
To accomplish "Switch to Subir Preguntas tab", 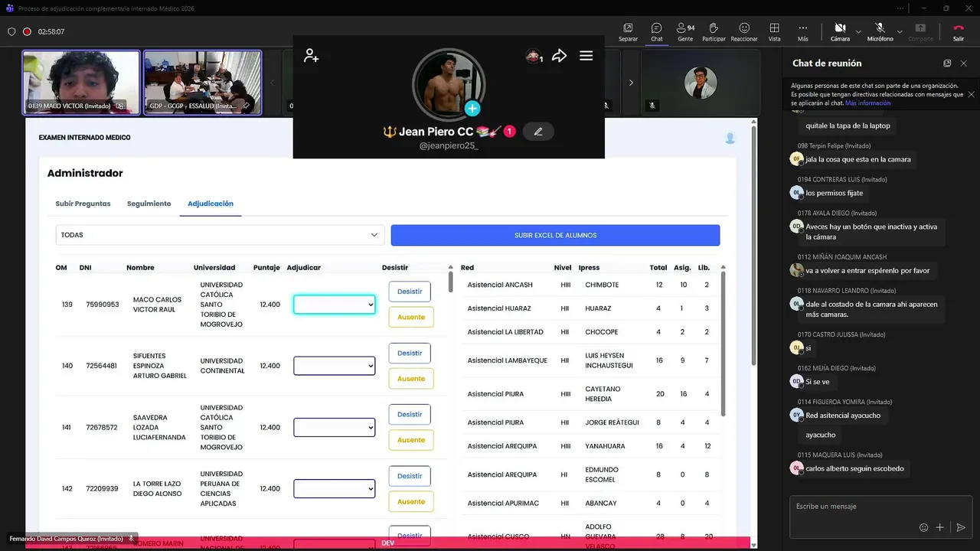I will click(83, 204).
